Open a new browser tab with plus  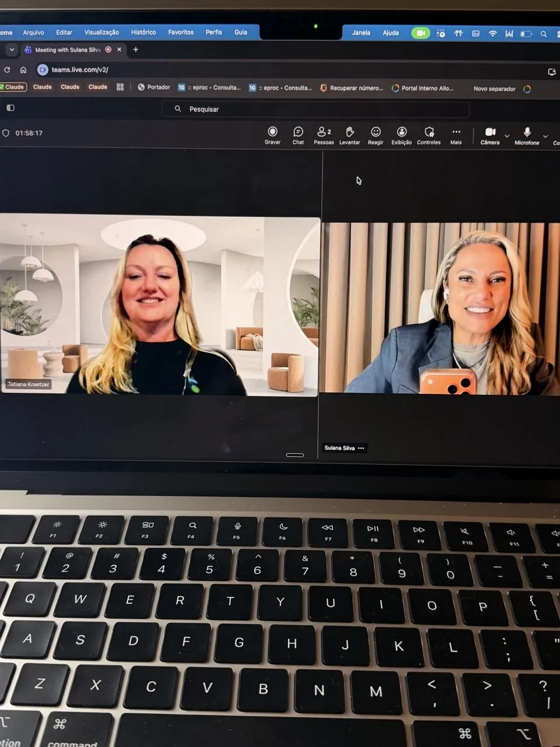(x=135, y=50)
